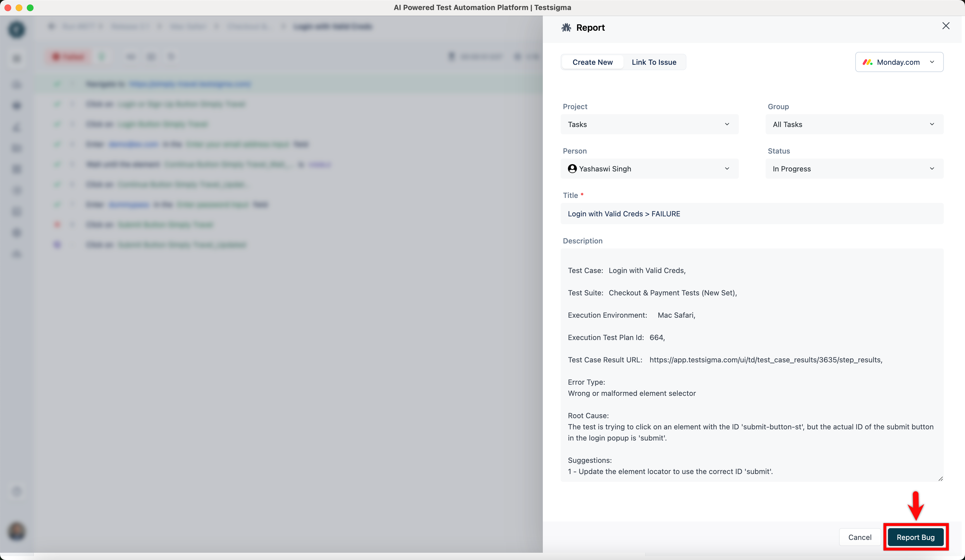Expand the Project dropdown showing Tasks
Screen dimensions: 965x560
tap(649, 125)
